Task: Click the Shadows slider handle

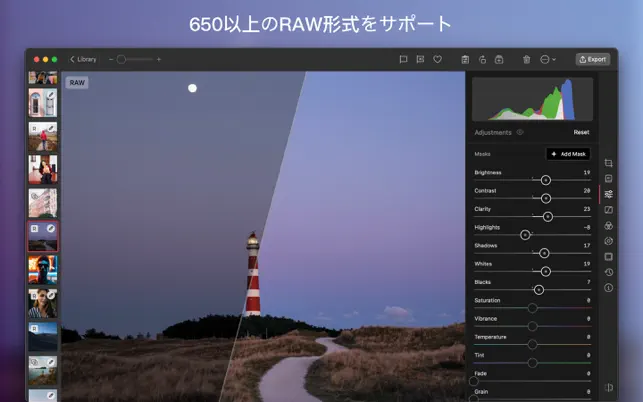Action: tap(544, 253)
